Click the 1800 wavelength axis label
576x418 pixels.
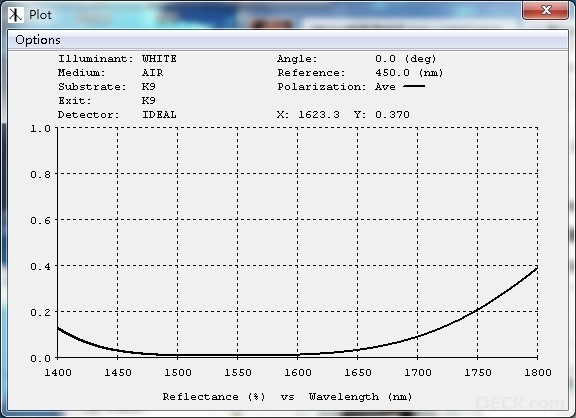pyautogui.click(x=537, y=372)
